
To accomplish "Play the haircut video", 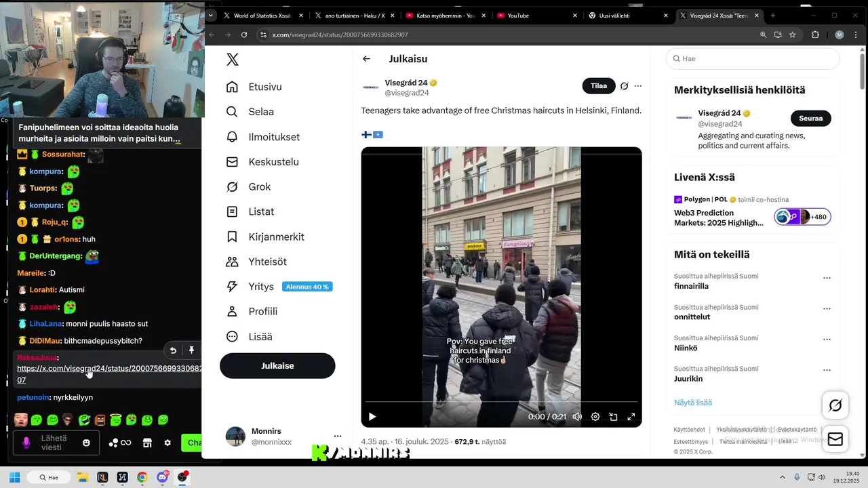I will coord(372,417).
